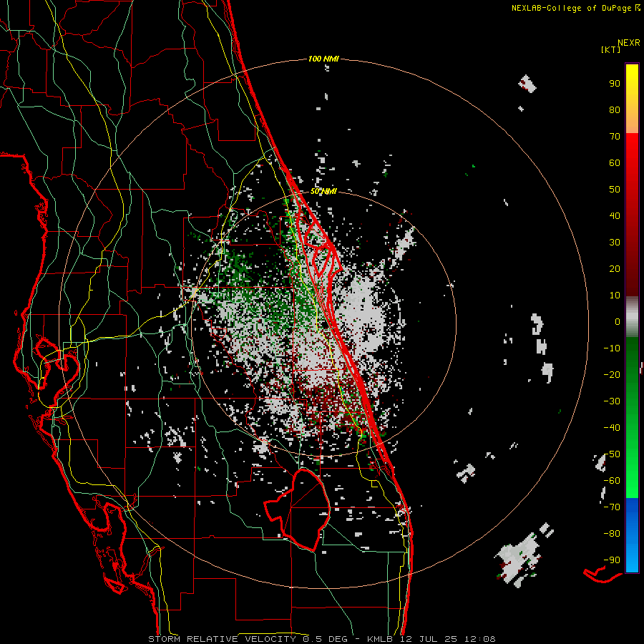Click the 90 value on velocity scale
The image size is (644, 644).
click(615, 84)
